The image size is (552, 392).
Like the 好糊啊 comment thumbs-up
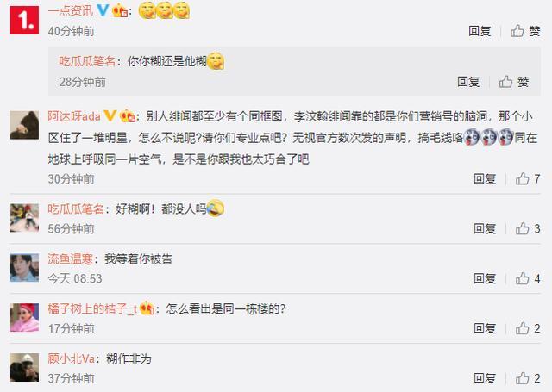[528, 229]
